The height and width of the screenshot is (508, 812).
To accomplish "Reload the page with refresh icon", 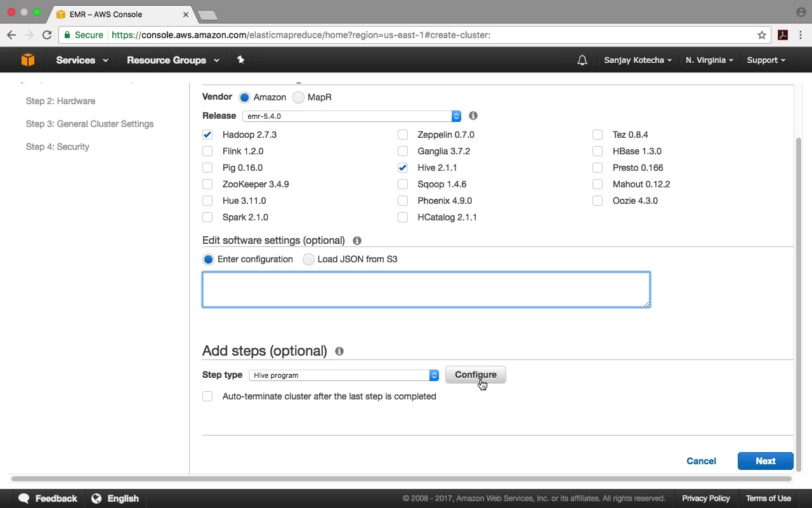I will pos(47,35).
